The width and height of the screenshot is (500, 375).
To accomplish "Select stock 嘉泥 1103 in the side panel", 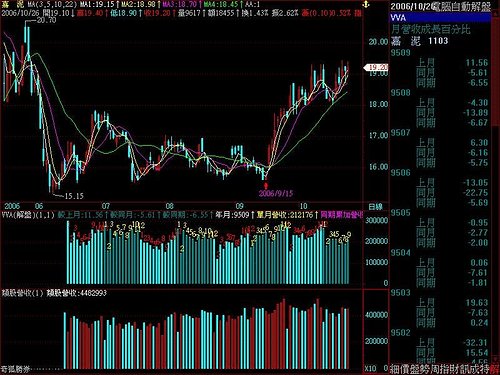I will 419,41.
